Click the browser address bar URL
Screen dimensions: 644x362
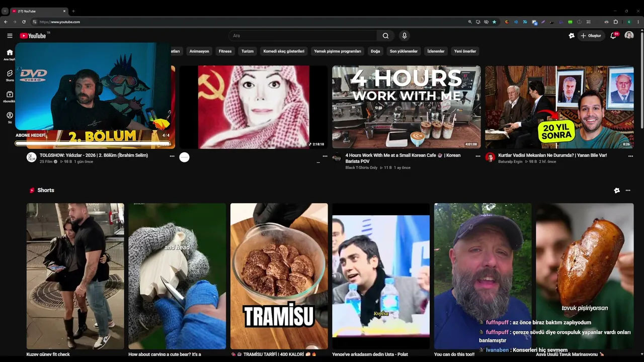60,22
